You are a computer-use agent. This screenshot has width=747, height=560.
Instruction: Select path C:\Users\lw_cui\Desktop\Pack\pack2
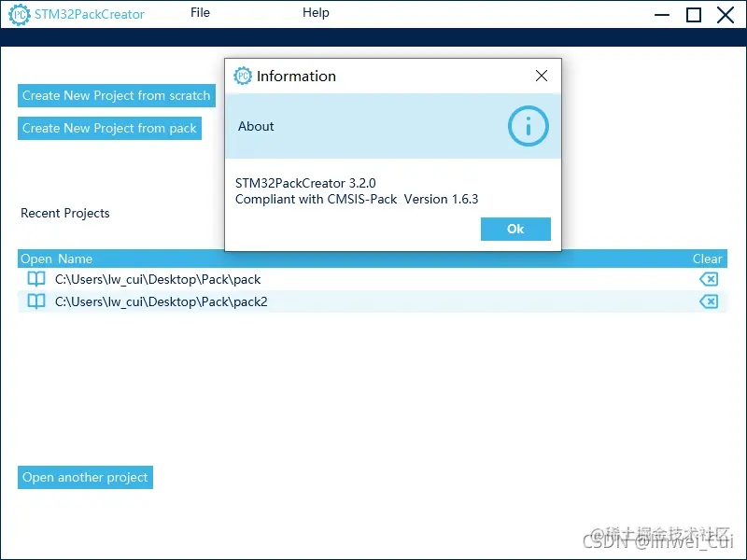pyautogui.click(x=161, y=301)
